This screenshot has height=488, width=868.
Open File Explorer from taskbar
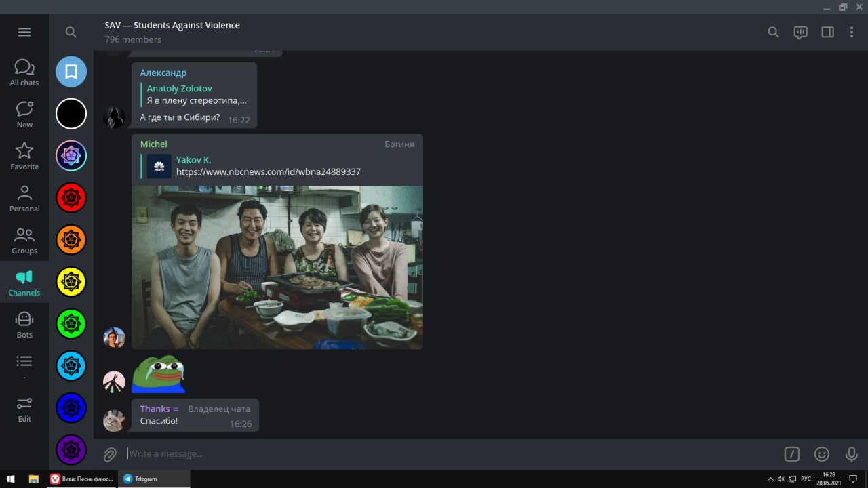click(x=33, y=479)
